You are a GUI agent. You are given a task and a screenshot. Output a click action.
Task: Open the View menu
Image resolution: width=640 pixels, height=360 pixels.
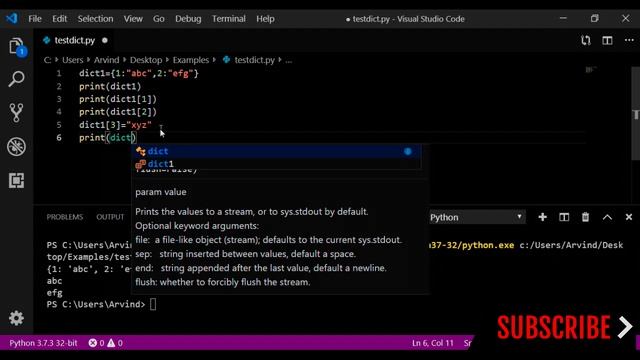coord(133,19)
